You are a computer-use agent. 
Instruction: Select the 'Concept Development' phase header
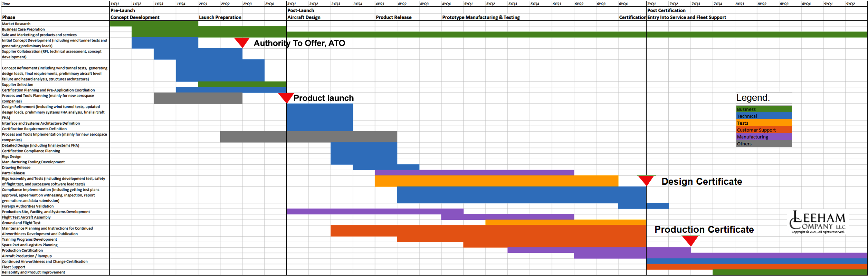tap(135, 17)
